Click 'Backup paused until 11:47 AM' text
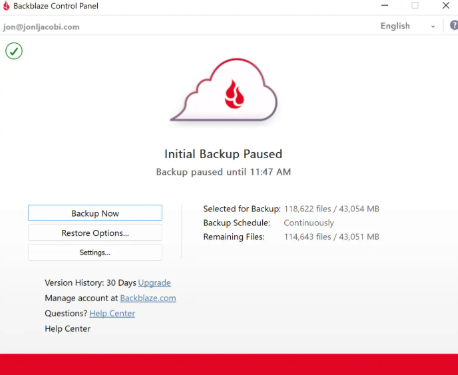458x375 pixels. coord(223,172)
